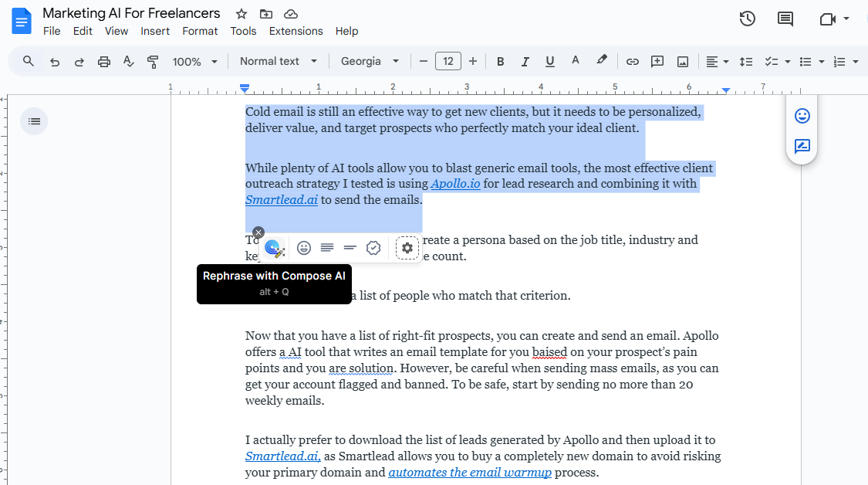Click the print icon in toolbar
The width and height of the screenshot is (868, 485).
[x=104, y=62]
